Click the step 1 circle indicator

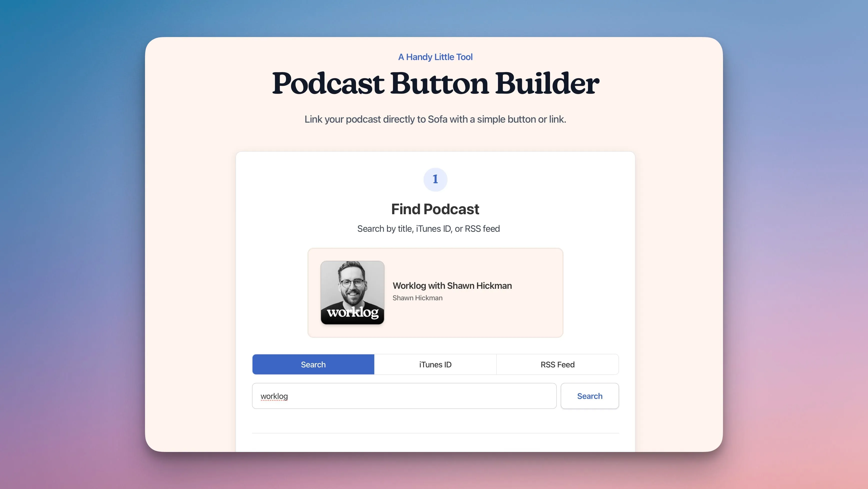coord(435,179)
